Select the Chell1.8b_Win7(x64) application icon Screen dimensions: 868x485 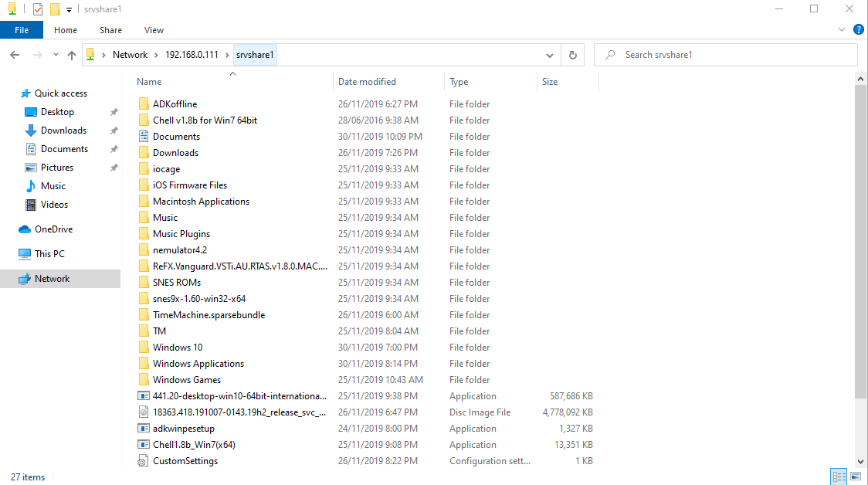click(144, 445)
